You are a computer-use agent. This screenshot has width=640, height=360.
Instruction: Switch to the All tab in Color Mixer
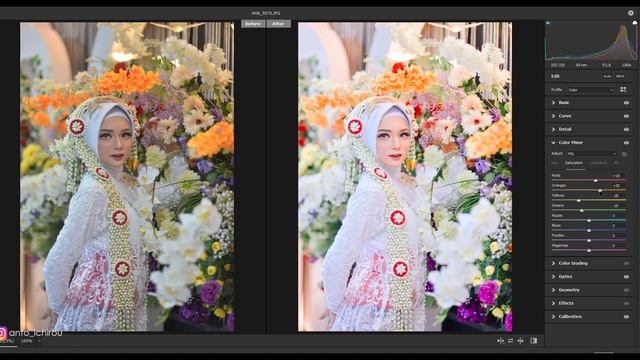(x=616, y=163)
